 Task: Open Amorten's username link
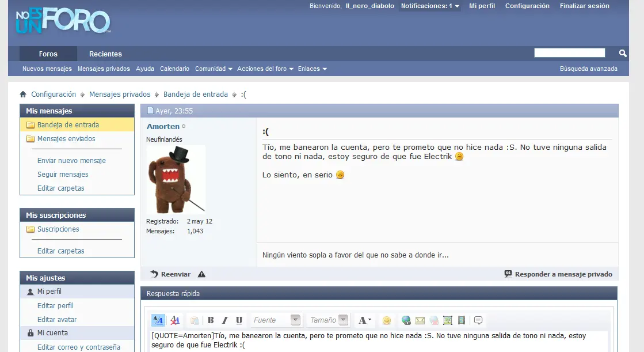point(163,127)
